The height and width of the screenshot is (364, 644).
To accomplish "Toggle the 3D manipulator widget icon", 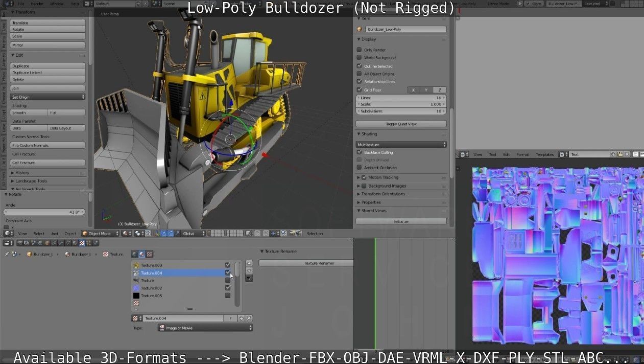I will 156,233.
